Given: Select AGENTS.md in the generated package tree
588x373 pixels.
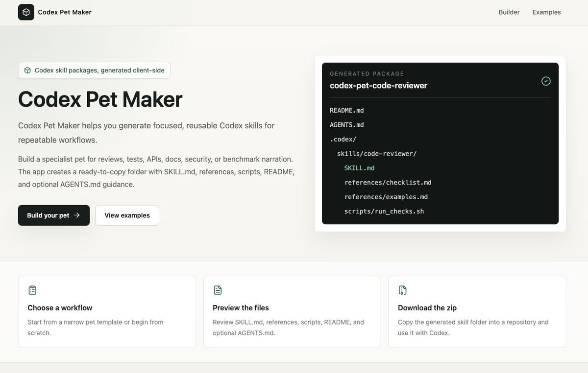Looking at the screenshot, I should [347, 125].
